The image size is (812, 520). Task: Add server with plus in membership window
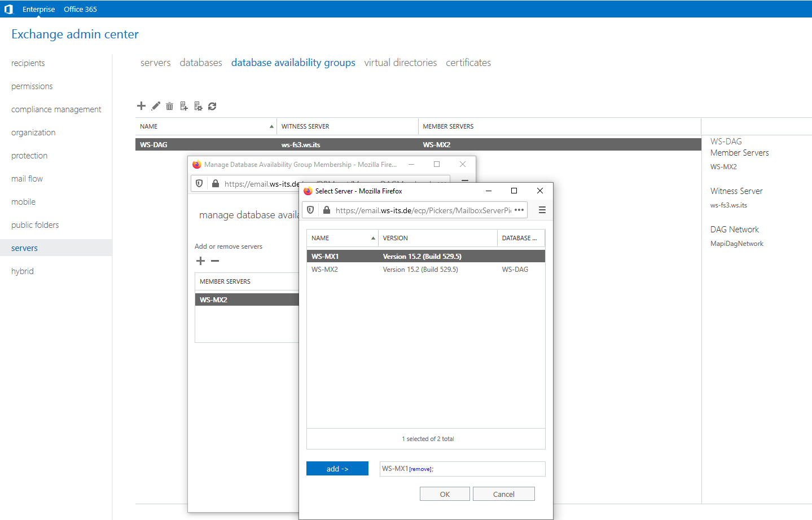point(200,261)
